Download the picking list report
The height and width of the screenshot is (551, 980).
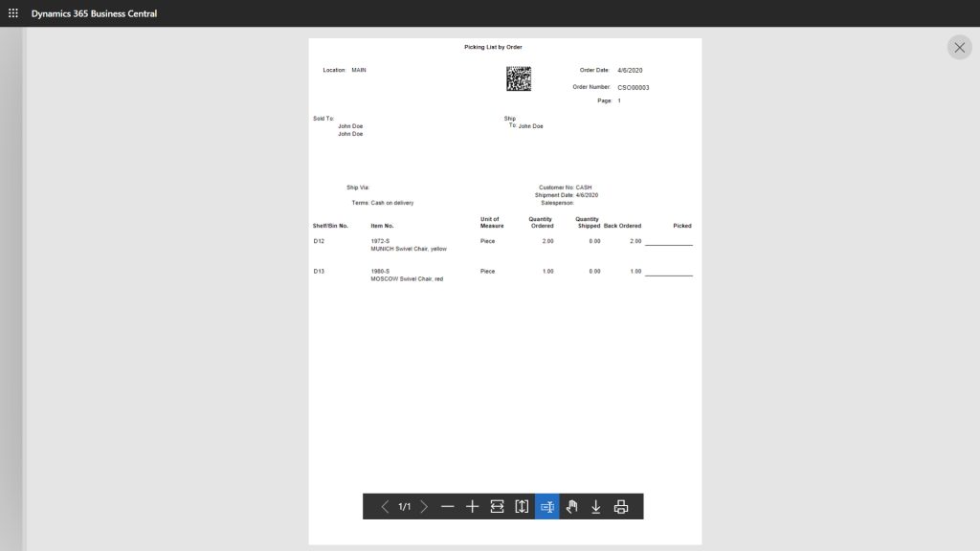click(x=596, y=507)
